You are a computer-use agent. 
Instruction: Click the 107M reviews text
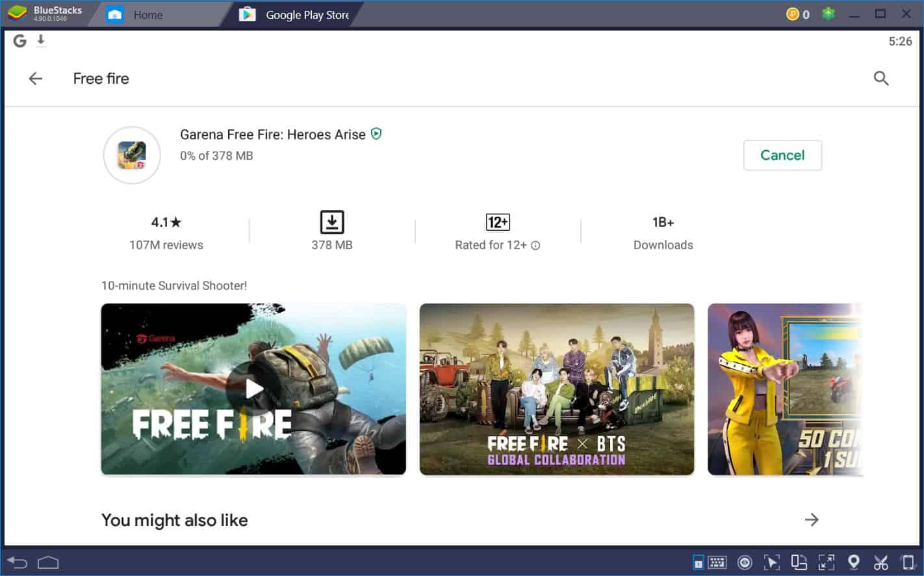(166, 245)
